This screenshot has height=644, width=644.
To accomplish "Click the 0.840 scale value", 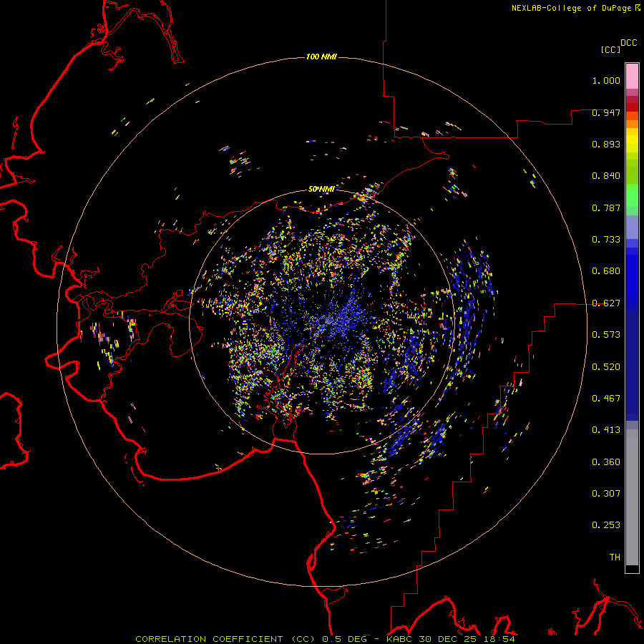I will click(x=606, y=176).
